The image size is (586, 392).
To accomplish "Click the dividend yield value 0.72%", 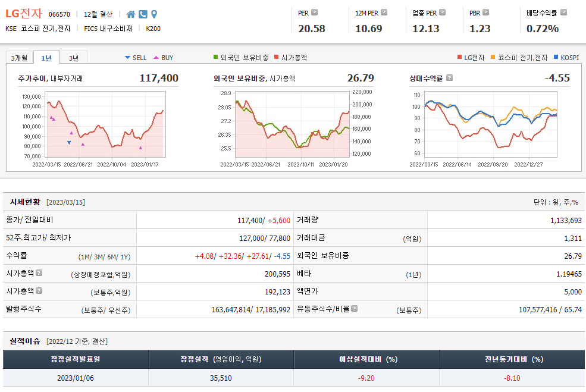I will (x=543, y=29).
